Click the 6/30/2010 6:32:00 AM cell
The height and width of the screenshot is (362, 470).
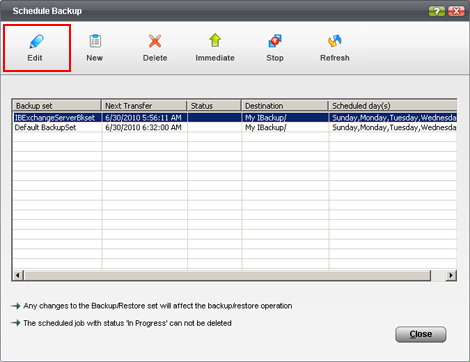click(x=144, y=127)
